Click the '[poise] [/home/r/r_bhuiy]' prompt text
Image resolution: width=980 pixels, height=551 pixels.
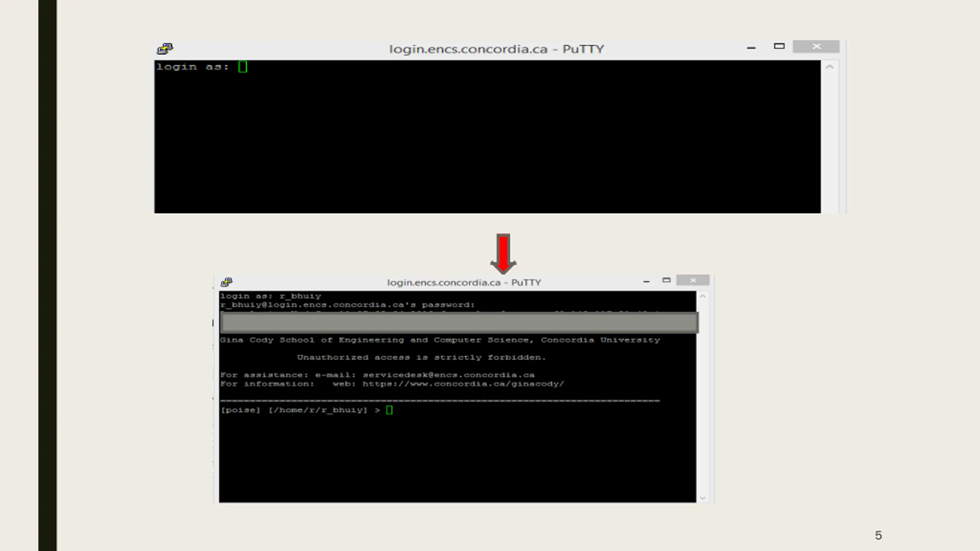click(x=294, y=410)
